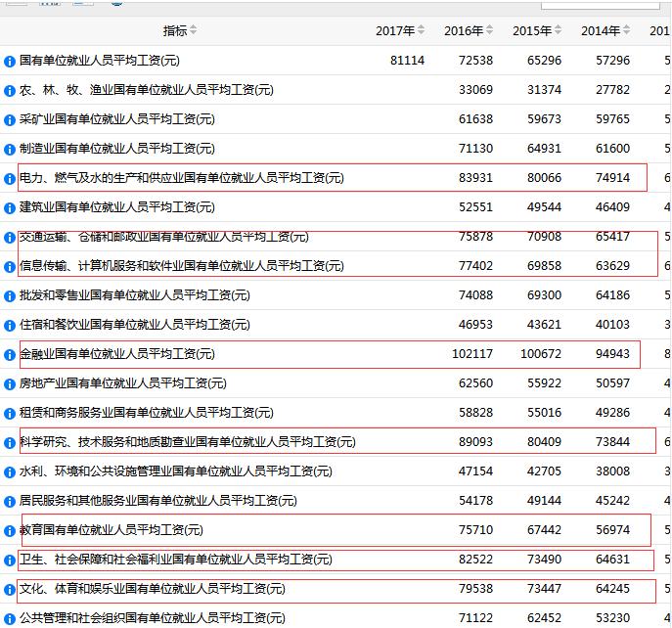Image resolution: width=672 pixels, height=628 pixels.
Task: Select 农、林、牧、渔业国有单位就业人员平均工资 label
Action: click(146, 90)
